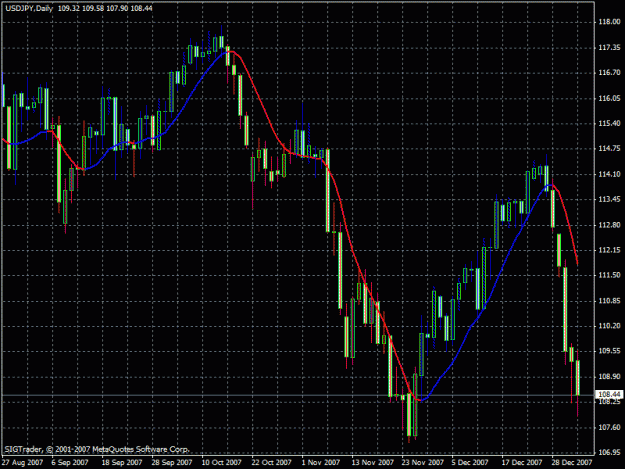Click the 114.10 price axis label
This screenshot has height=469, width=625.
pyautogui.click(x=609, y=174)
